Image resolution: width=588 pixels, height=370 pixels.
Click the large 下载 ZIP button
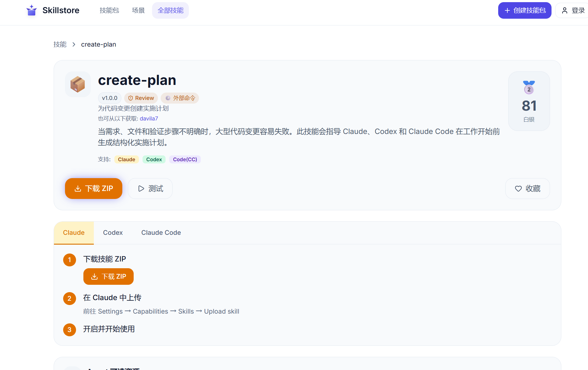(94, 189)
